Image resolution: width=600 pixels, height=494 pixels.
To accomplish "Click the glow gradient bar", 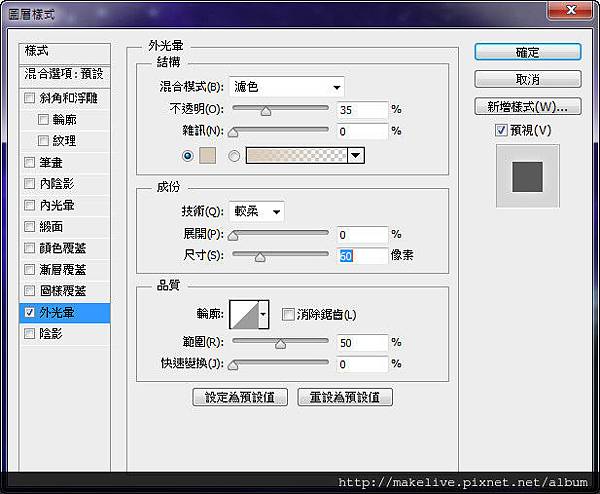I will (297, 156).
